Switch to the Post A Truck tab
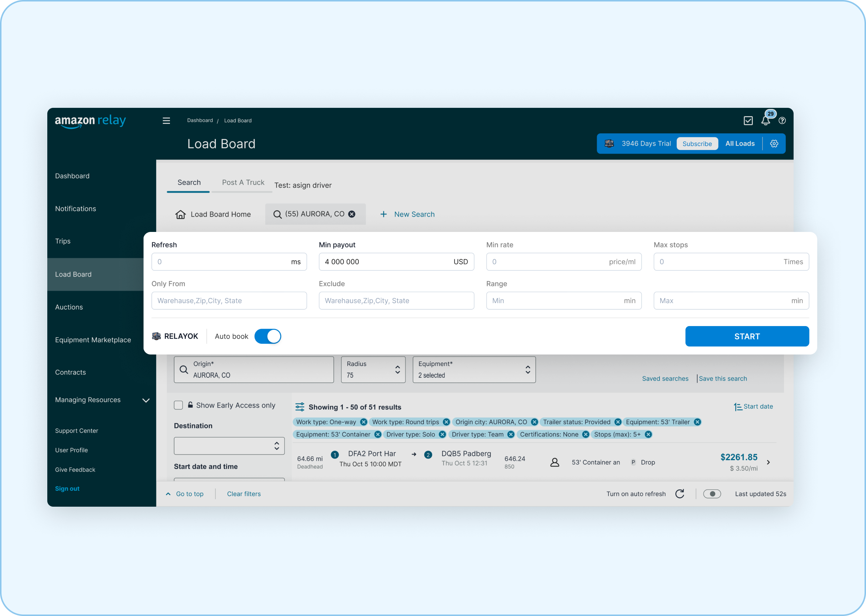Viewport: 866px width, 616px height. [x=243, y=182]
